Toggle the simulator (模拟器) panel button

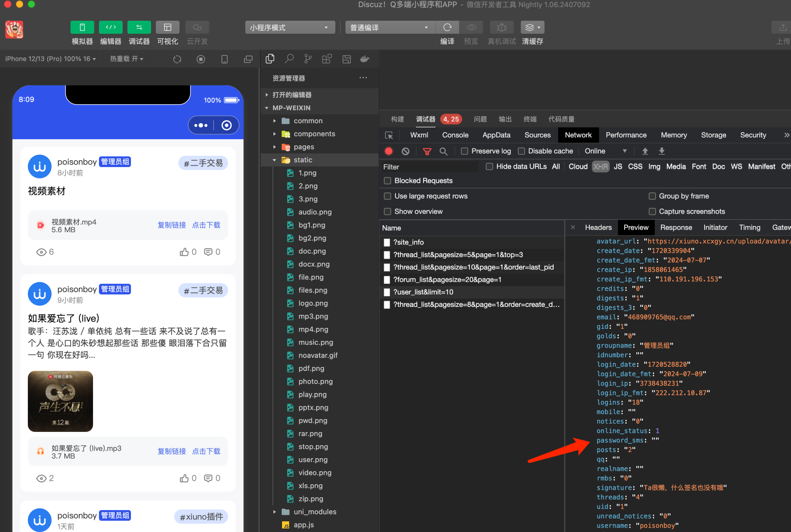[82, 27]
